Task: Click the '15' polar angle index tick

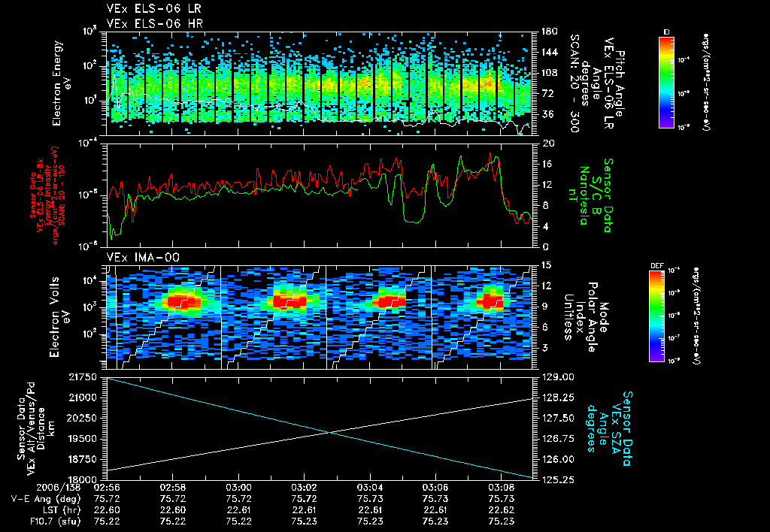Action: [546, 265]
